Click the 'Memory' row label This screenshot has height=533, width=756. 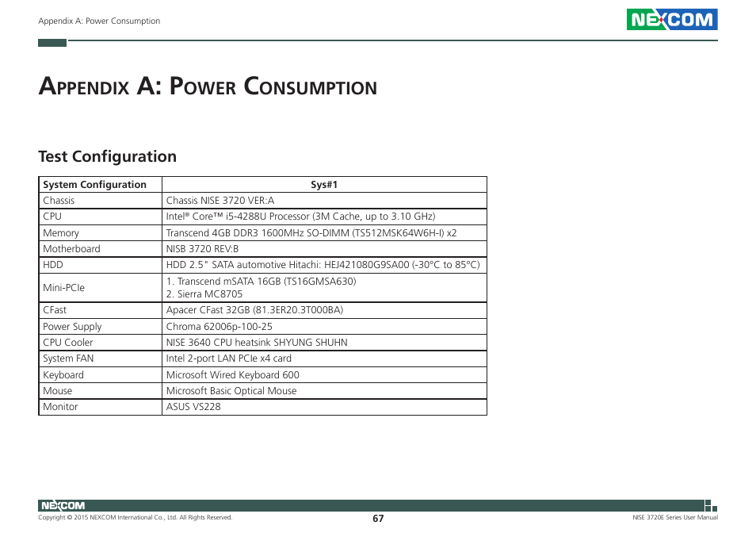pyautogui.click(x=61, y=233)
